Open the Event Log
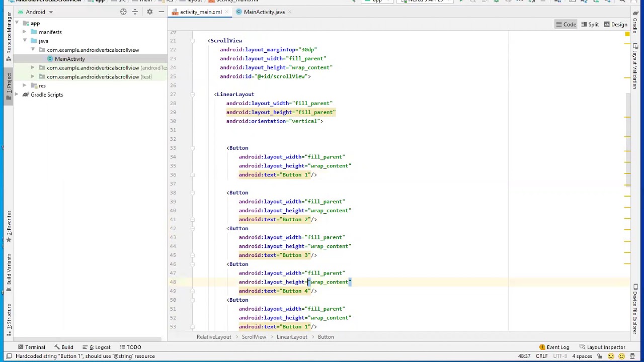 tap(554, 347)
